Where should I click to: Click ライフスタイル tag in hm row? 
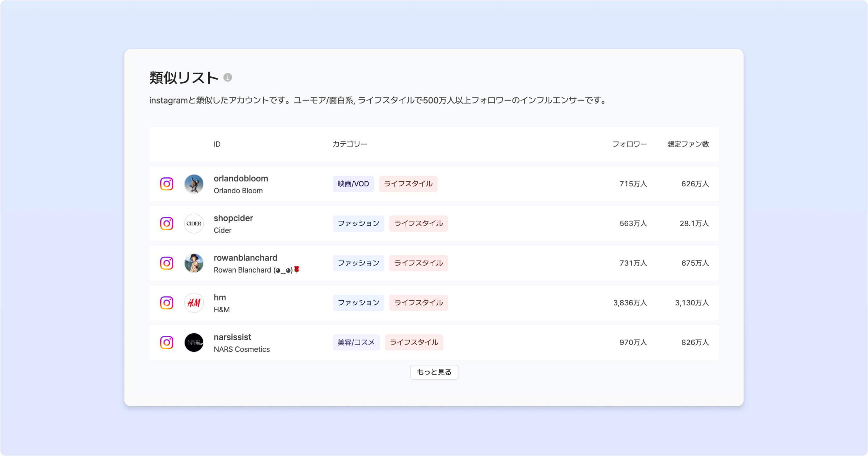418,303
